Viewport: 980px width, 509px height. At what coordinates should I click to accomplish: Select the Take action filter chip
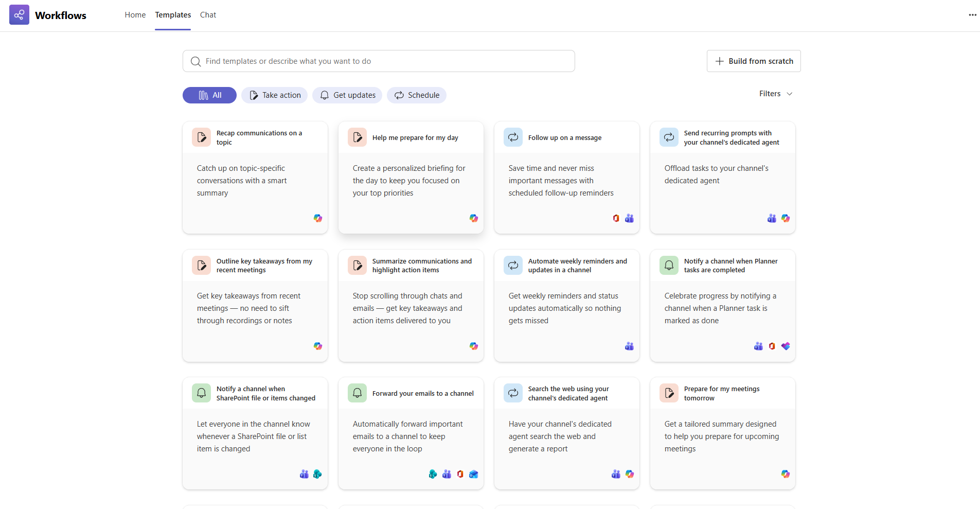click(x=275, y=95)
